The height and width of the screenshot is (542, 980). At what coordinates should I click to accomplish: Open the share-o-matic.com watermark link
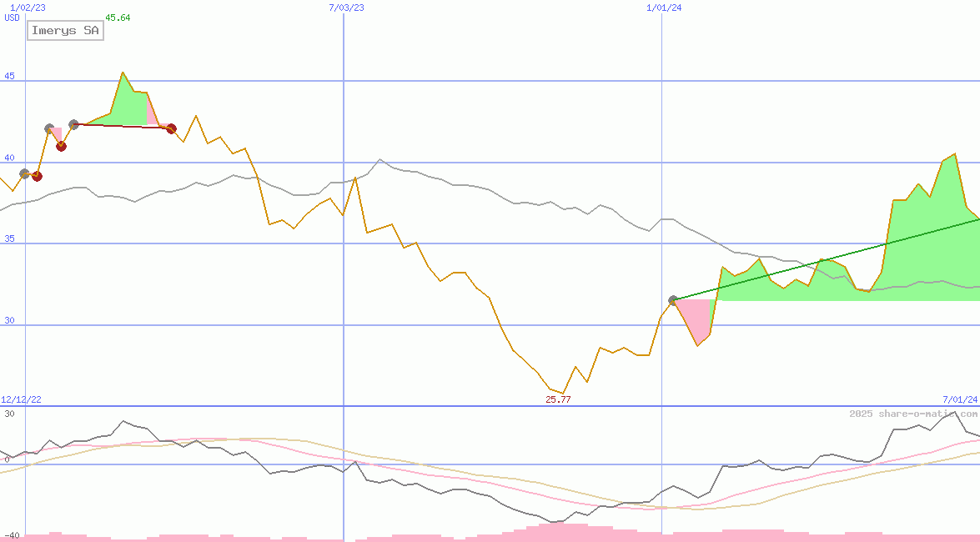(913, 414)
